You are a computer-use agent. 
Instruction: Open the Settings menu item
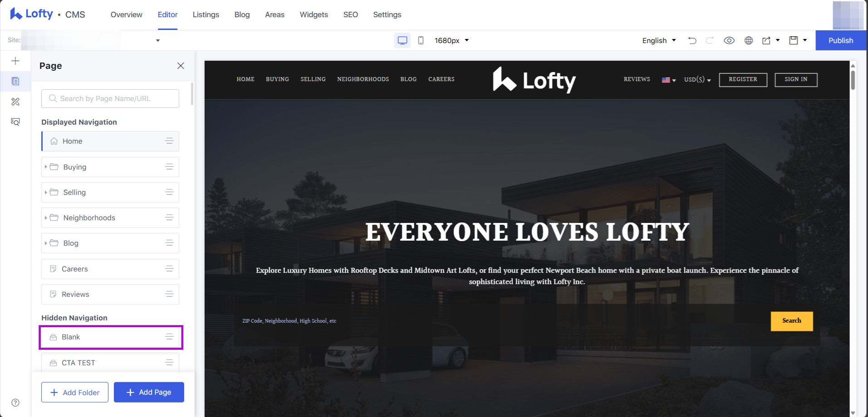pyautogui.click(x=387, y=15)
